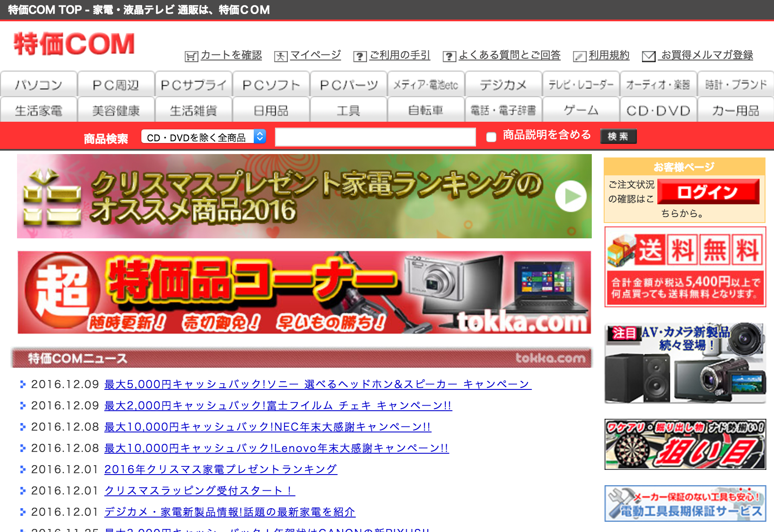This screenshot has height=532, width=774.
Task: Select the パソコン category tab
Action: point(39,85)
